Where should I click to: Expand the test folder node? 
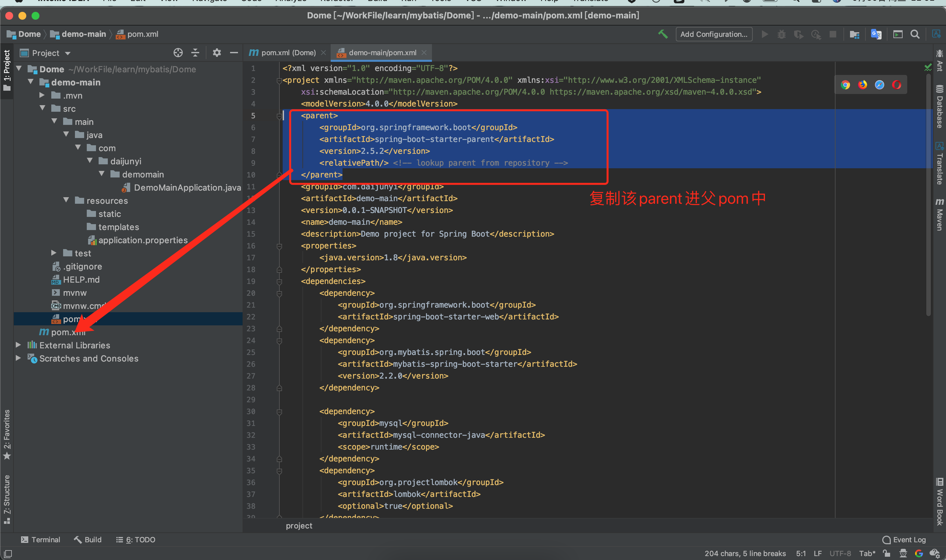(x=54, y=253)
